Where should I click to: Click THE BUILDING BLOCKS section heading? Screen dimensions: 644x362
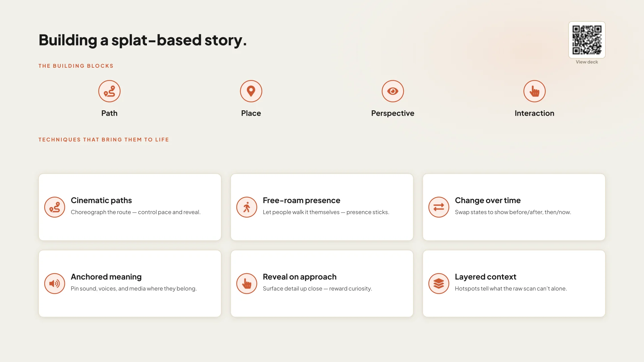click(76, 66)
